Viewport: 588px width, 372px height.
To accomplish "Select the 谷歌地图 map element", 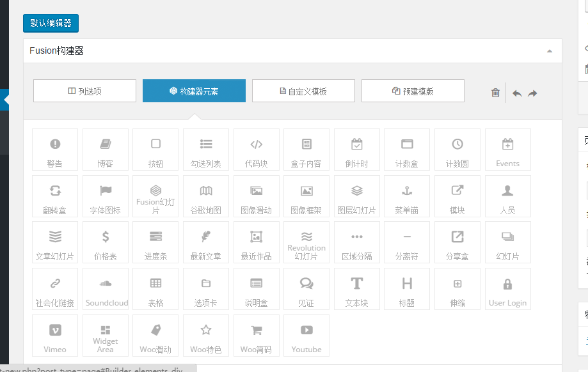I will [x=206, y=196].
